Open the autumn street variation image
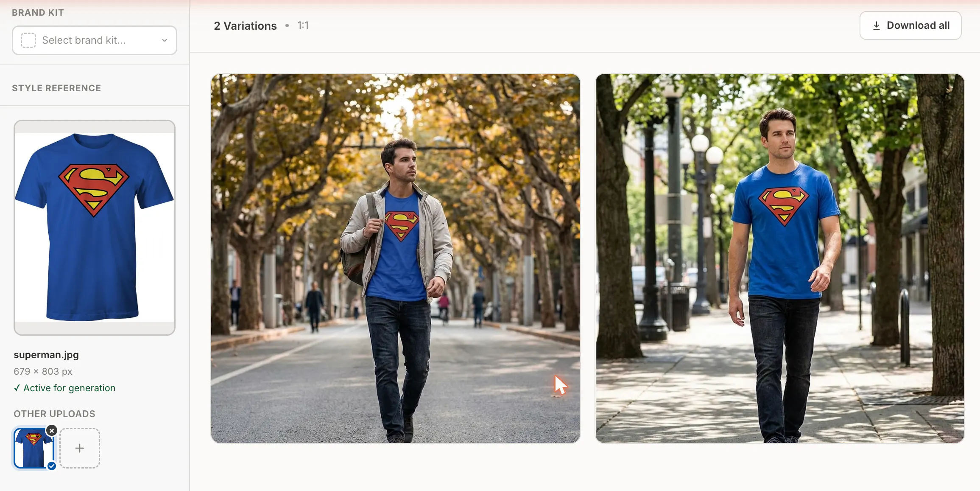This screenshot has width=980, height=491. click(x=396, y=258)
